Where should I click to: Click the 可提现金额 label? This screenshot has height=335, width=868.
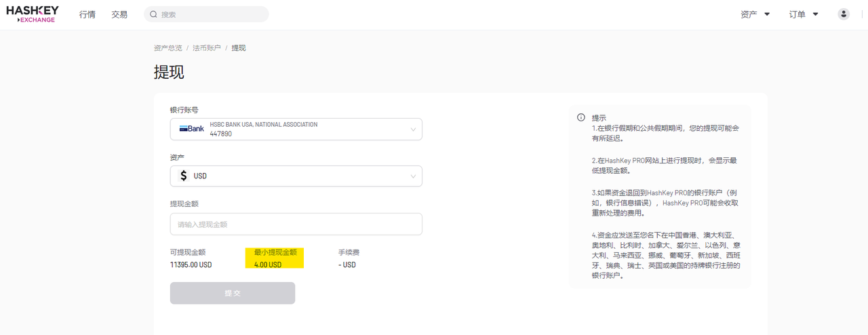click(188, 252)
